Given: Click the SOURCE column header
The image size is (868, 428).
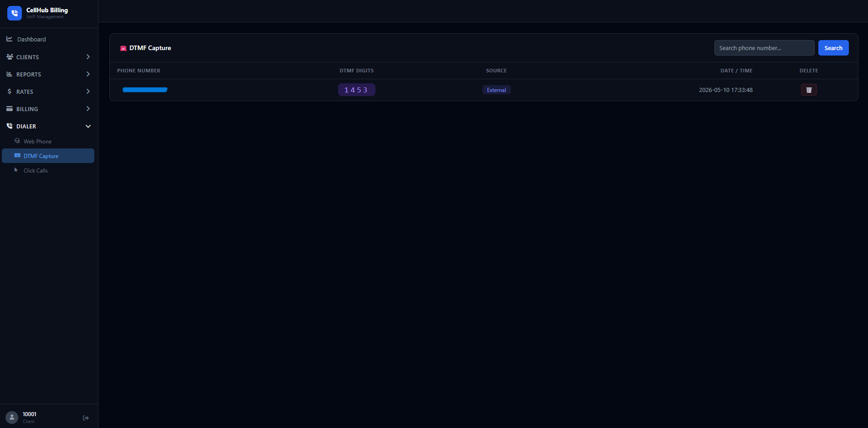Looking at the screenshot, I should (x=496, y=71).
